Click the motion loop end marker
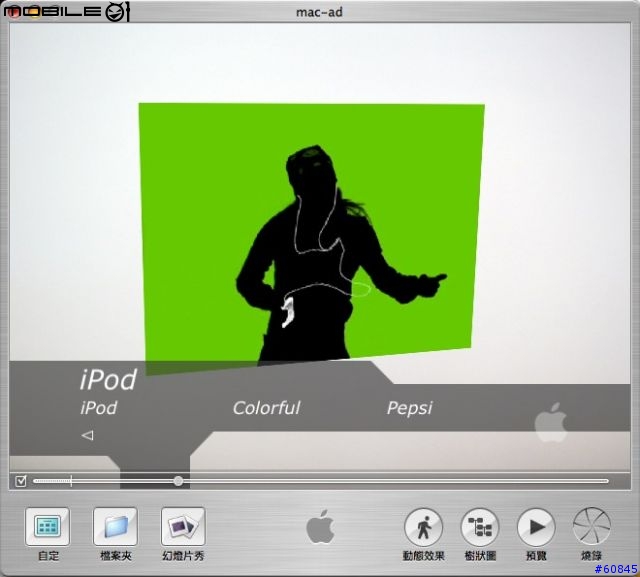The width and height of the screenshot is (640, 577). 71,481
